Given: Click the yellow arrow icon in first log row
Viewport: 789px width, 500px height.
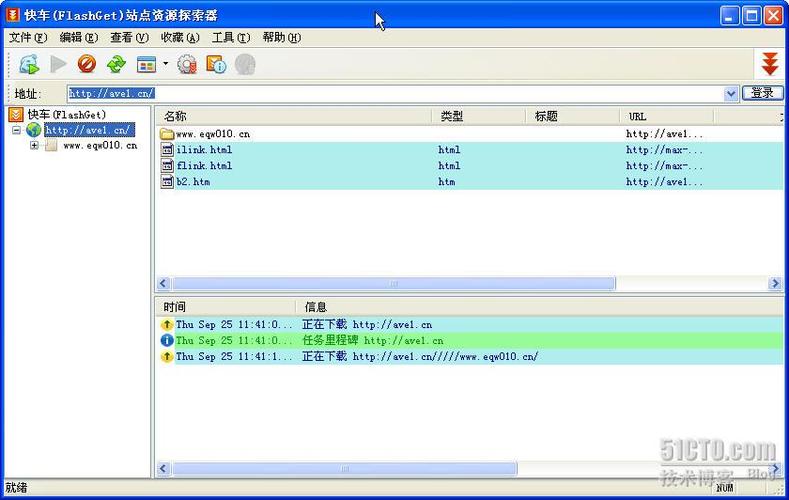Looking at the screenshot, I should coord(167,324).
